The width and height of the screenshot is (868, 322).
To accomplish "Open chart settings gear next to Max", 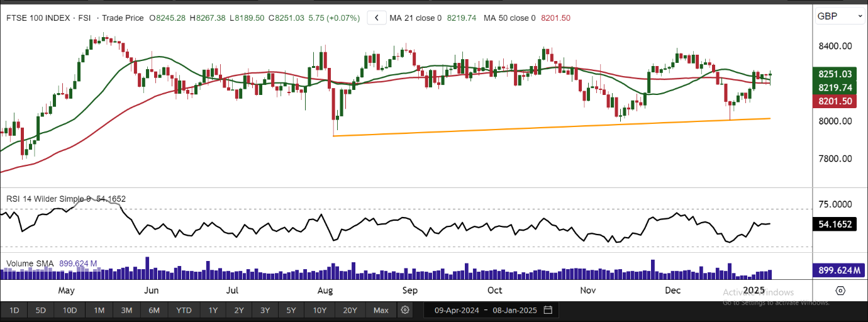I will click(x=405, y=310).
